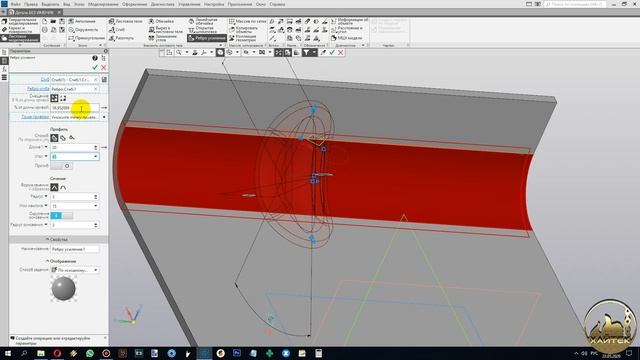Open the Способ задания display dropdown
Viewport: 640px width, 360px height.
96,270
